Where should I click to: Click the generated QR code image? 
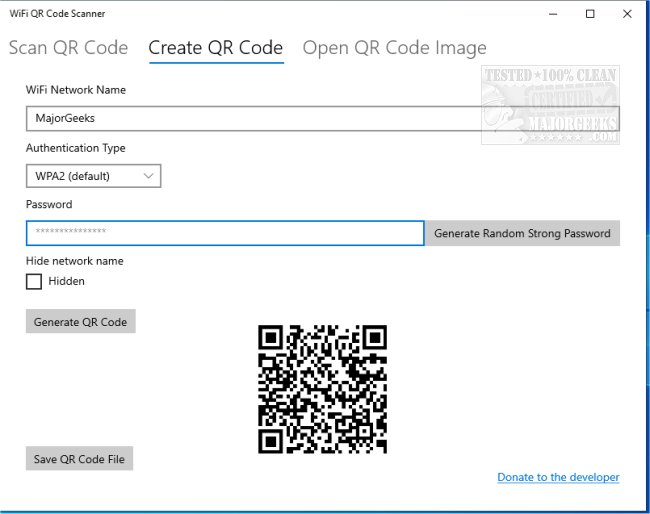pyautogui.click(x=323, y=389)
